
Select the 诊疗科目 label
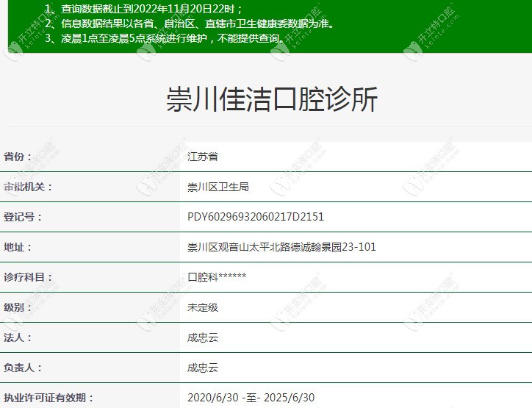click(x=28, y=277)
